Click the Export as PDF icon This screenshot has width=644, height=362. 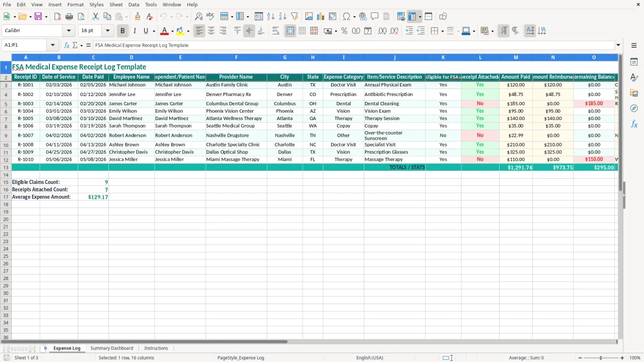pos(57,17)
